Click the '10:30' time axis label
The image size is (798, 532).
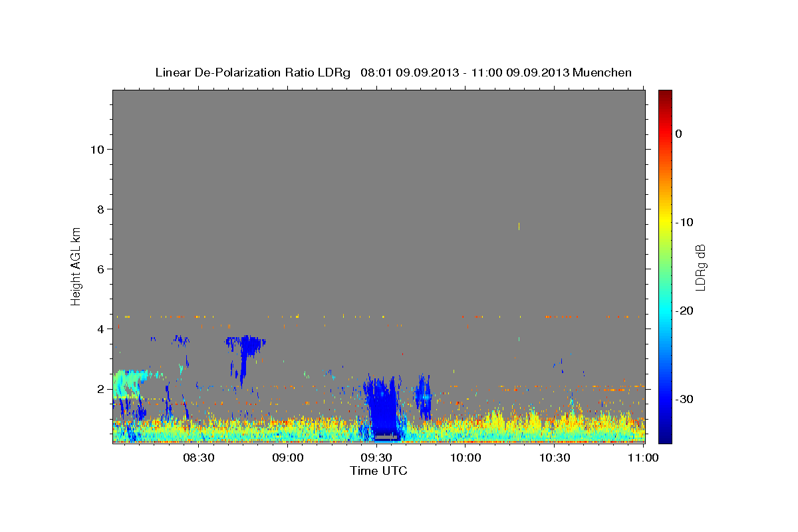(x=554, y=458)
